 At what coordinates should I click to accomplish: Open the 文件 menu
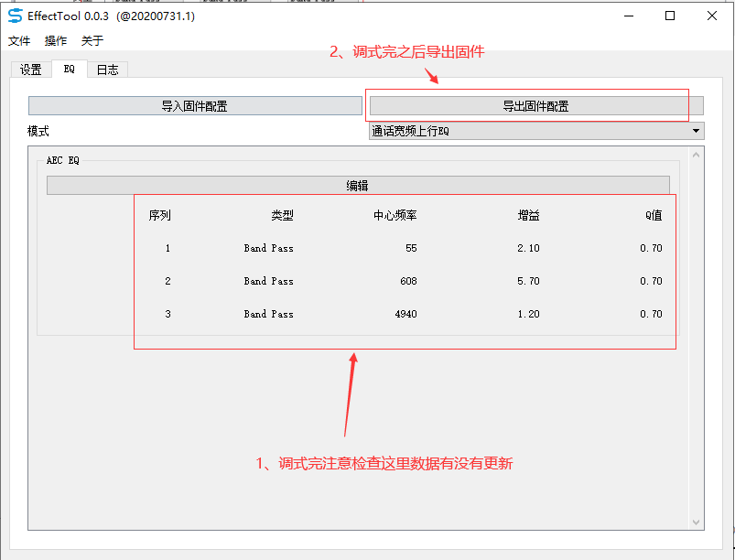[19, 41]
